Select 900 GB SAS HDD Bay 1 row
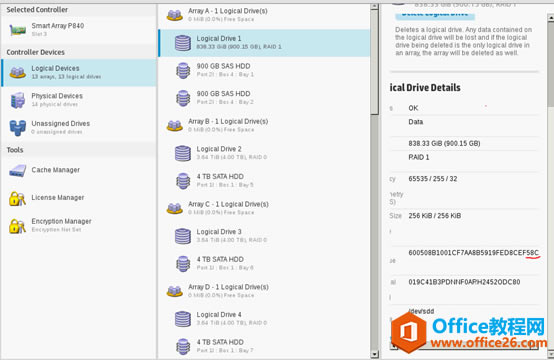The image size is (554, 360). (264, 70)
